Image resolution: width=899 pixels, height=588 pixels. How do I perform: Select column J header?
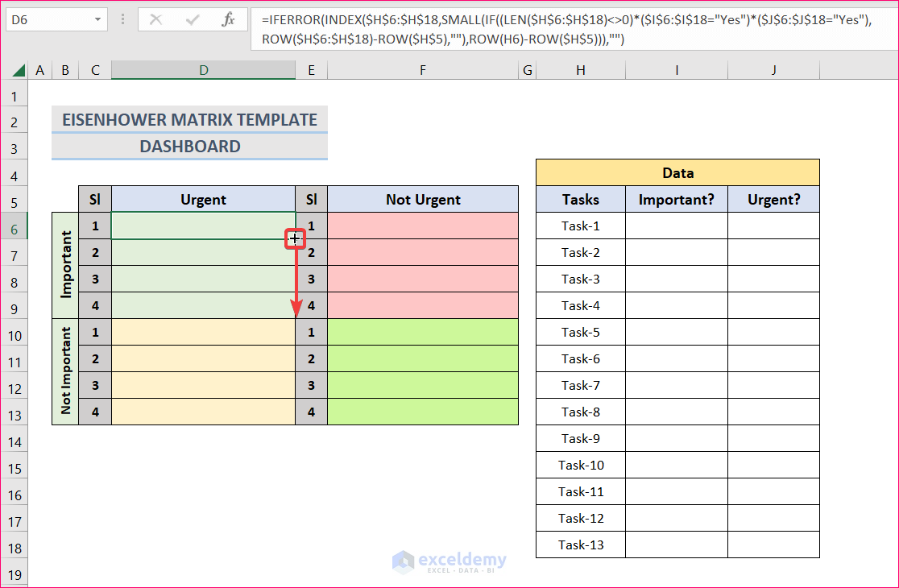click(774, 70)
